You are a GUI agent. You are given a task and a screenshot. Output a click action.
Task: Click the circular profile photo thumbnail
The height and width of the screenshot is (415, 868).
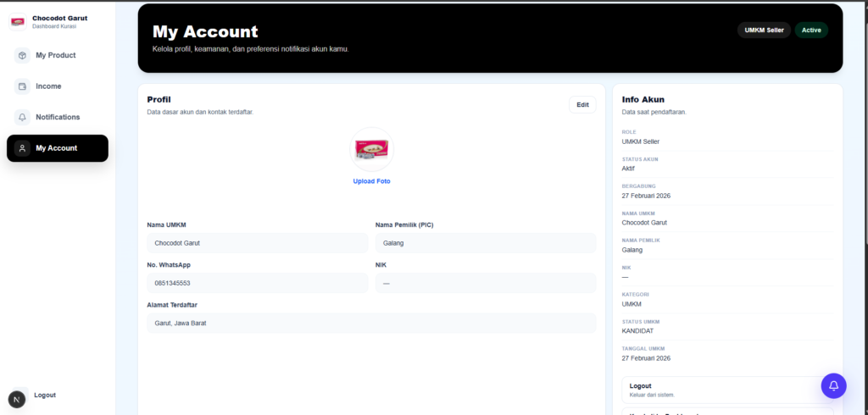(371, 150)
